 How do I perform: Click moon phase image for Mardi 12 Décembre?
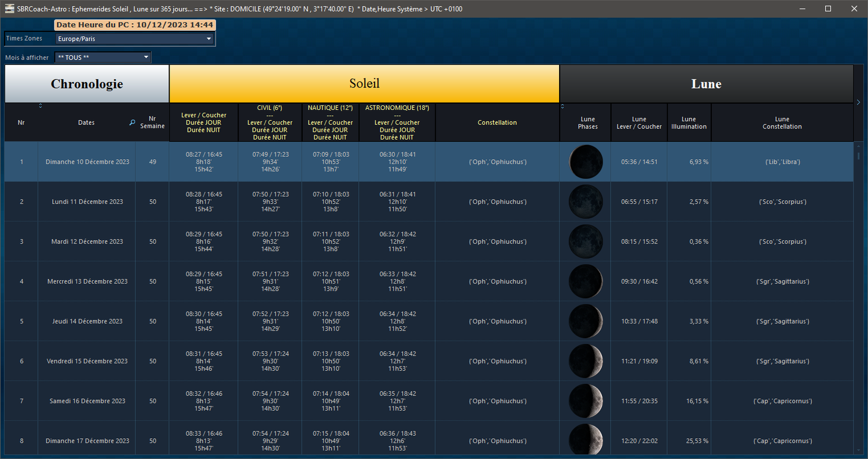click(x=586, y=241)
